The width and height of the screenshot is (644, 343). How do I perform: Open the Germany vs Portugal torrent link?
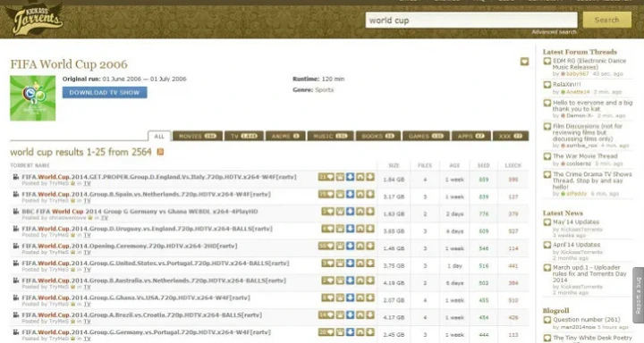pos(146,332)
